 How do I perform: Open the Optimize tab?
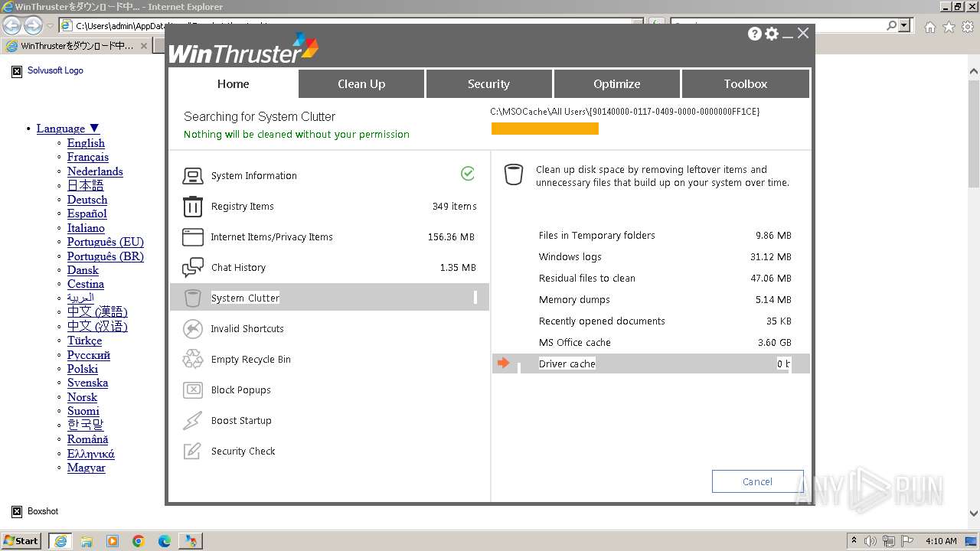(x=616, y=84)
